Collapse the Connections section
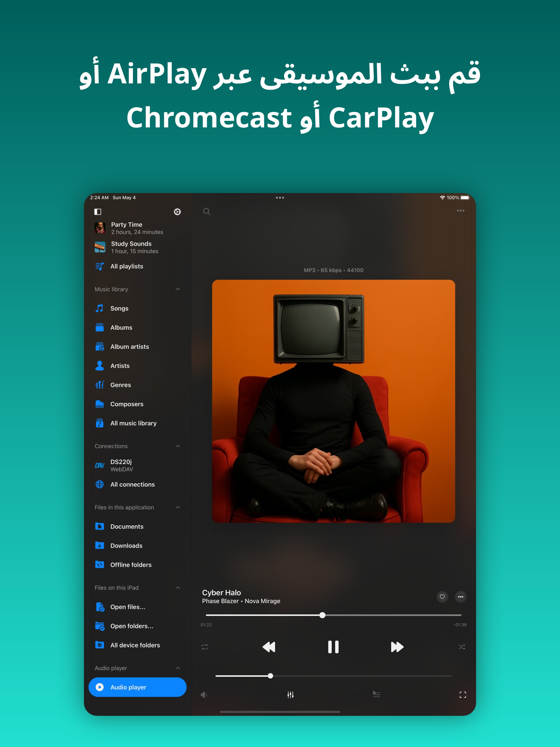 (x=178, y=446)
